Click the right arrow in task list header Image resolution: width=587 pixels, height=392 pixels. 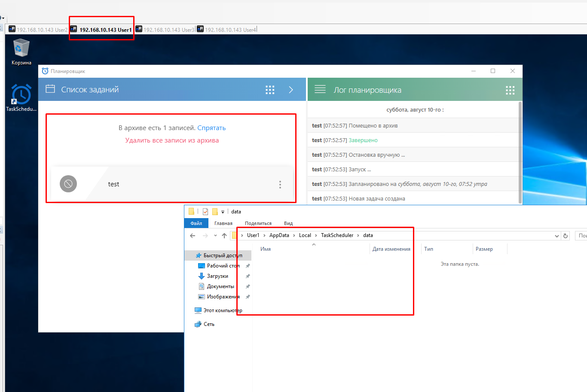291,90
